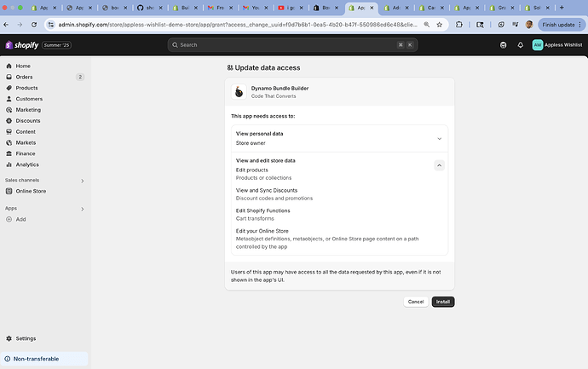
Task: Bookmark this page with the star icon
Action: coord(439,25)
